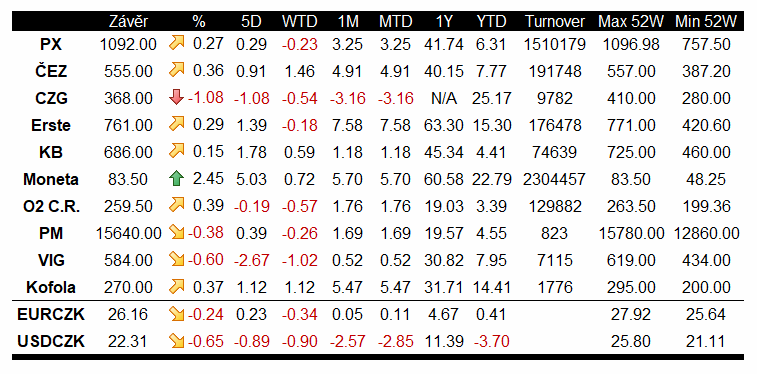This screenshot has height=374, width=757.
Task: Click CZG closing value 368.00
Action: 128,99
